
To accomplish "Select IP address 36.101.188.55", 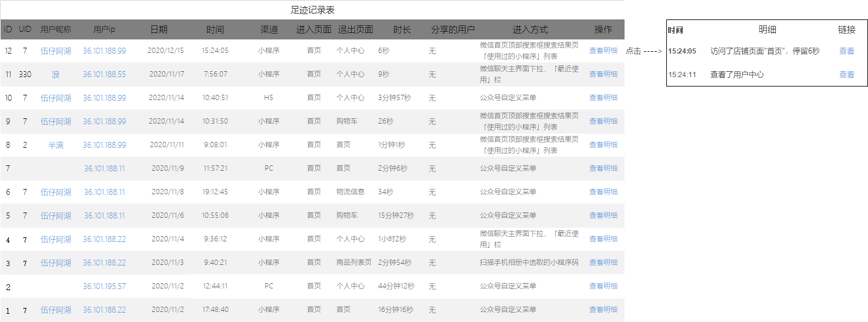I will click(x=104, y=74).
